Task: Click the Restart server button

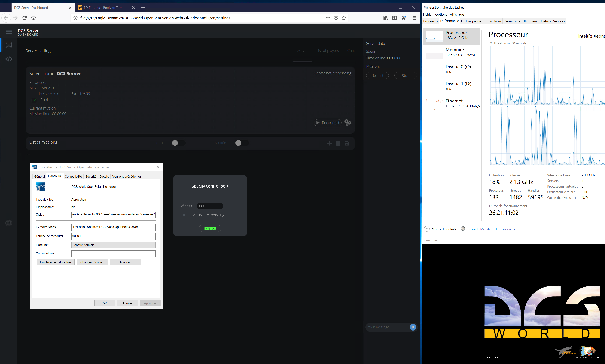Action: pyautogui.click(x=377, y=76)
